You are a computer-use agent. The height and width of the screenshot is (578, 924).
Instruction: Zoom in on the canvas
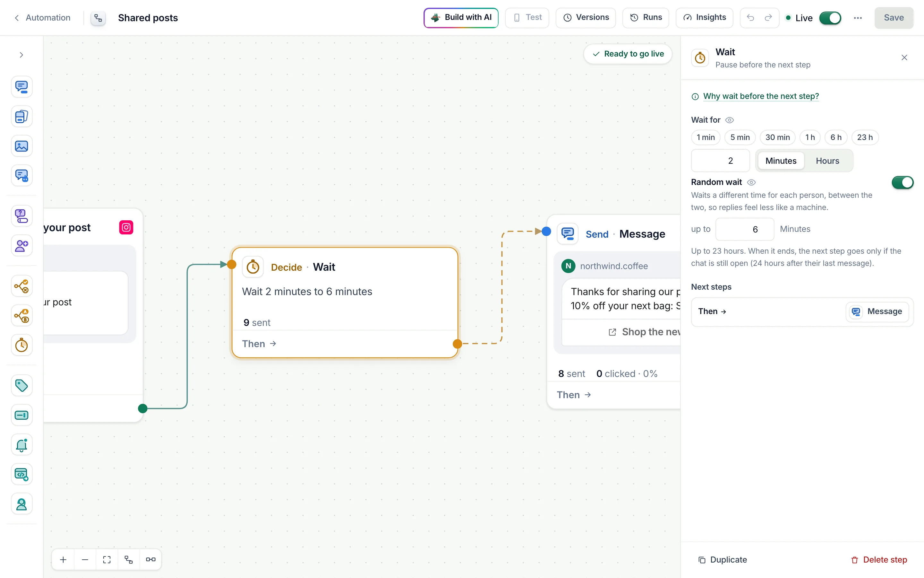[x=64, y=560]
